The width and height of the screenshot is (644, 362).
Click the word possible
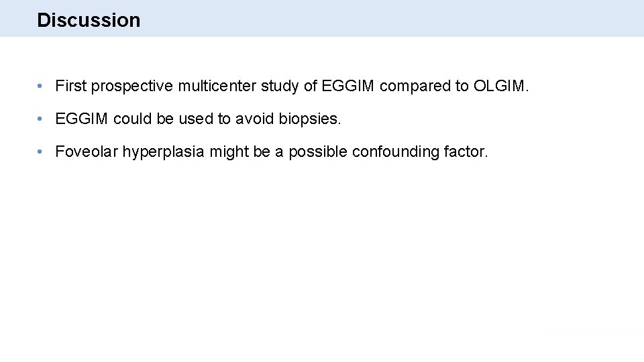coord(318,152)
